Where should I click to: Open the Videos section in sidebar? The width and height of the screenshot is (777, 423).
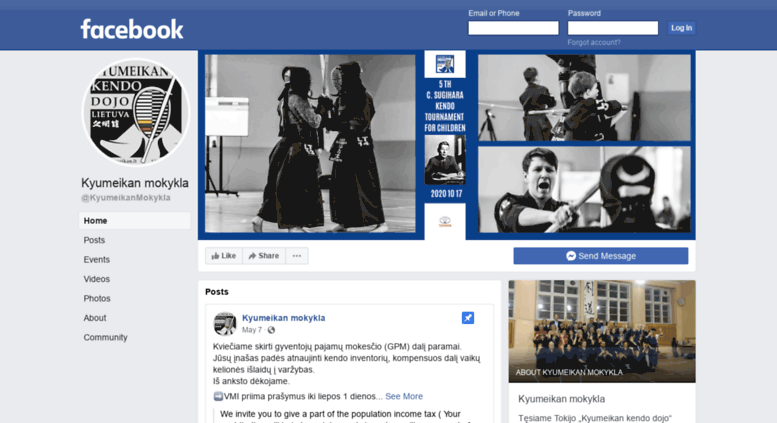(97, 279)
